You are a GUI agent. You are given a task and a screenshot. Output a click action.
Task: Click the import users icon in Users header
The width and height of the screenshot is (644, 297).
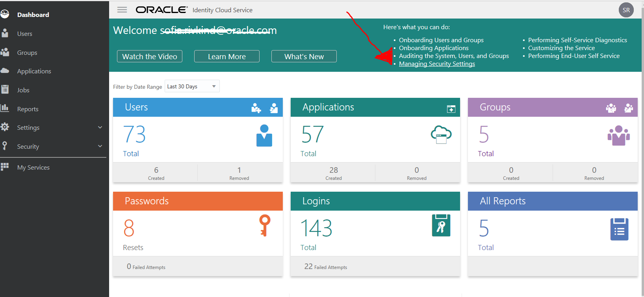[274, 108]
